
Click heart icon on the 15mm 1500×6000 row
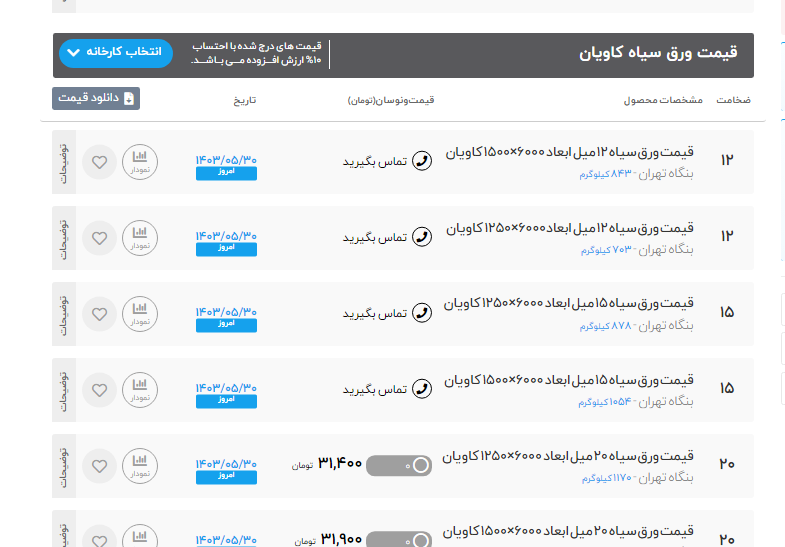(x=99, y=389)
